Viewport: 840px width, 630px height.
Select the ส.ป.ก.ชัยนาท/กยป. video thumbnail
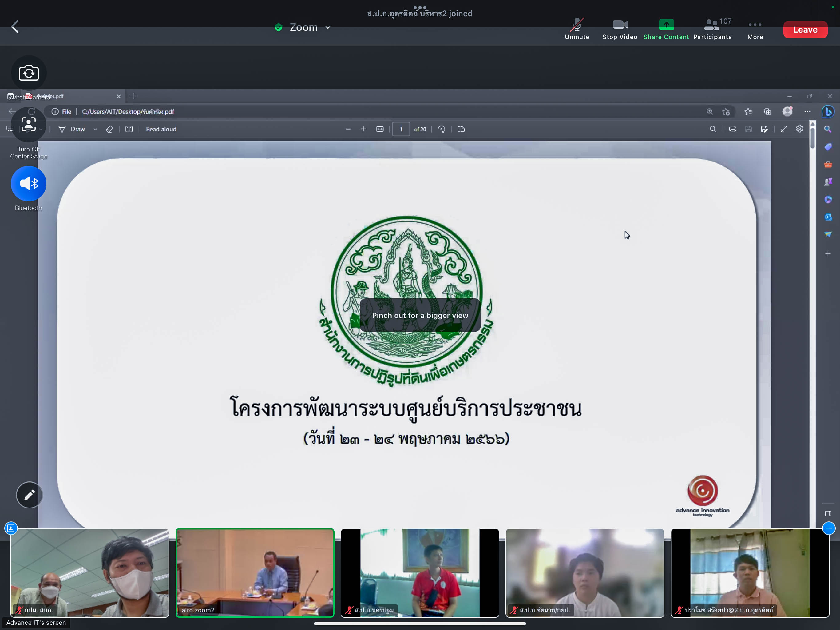[x=585, y=572]
